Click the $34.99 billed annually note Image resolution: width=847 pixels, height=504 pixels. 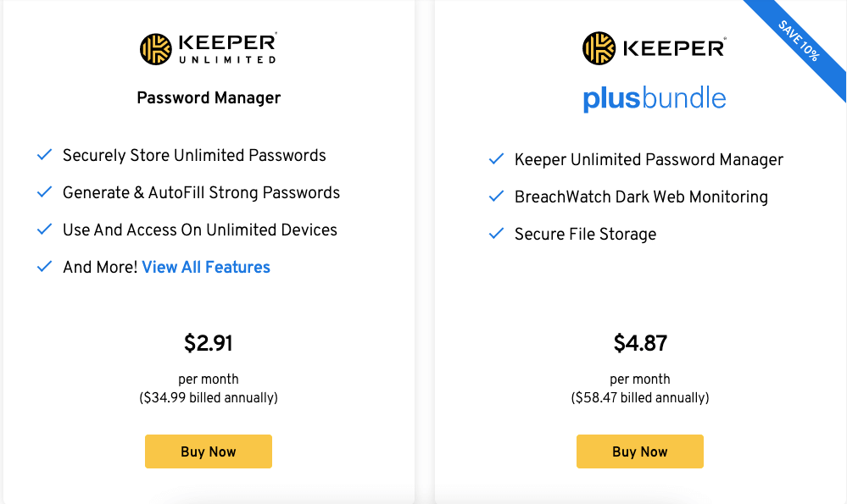coord(209,398)
